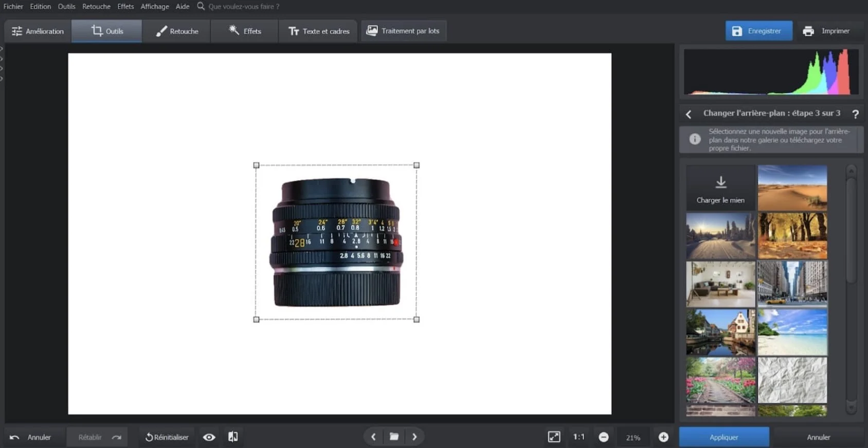Toggle the before/after compare icon
Image resolution: width=868 pixels, height=448 pixels.
click(x=233, y=437)
